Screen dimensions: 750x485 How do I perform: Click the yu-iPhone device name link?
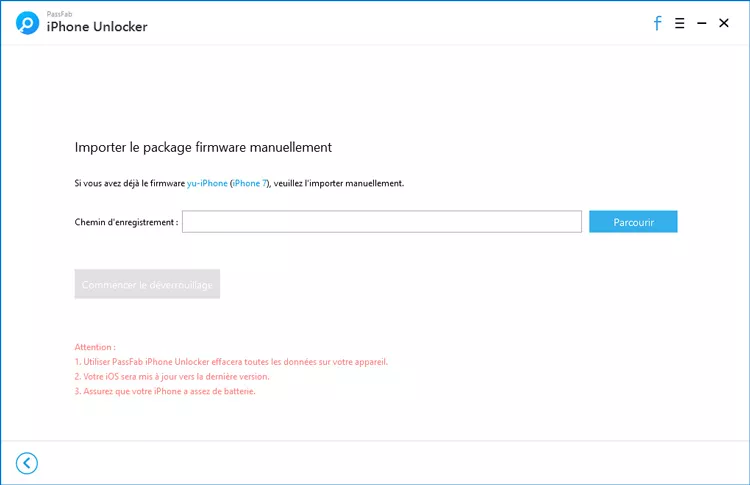coord(207,184)
